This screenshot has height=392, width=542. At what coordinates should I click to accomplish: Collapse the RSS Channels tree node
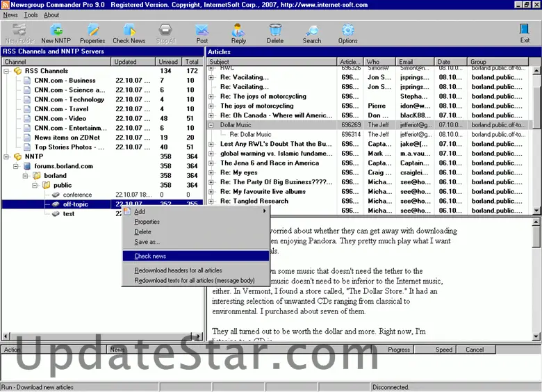[6, 71]
